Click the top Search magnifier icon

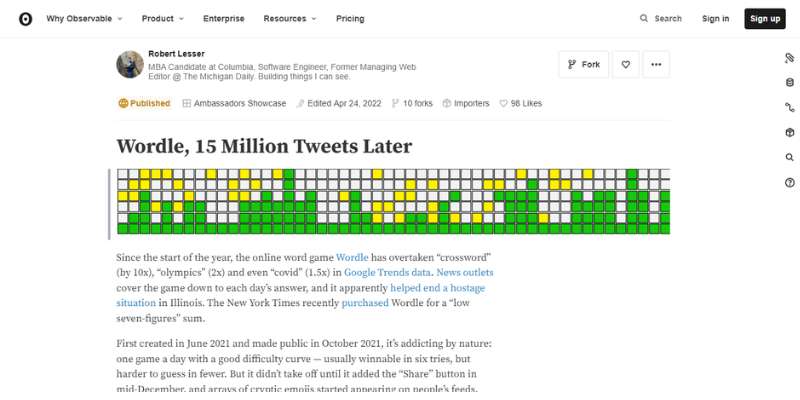644,18
